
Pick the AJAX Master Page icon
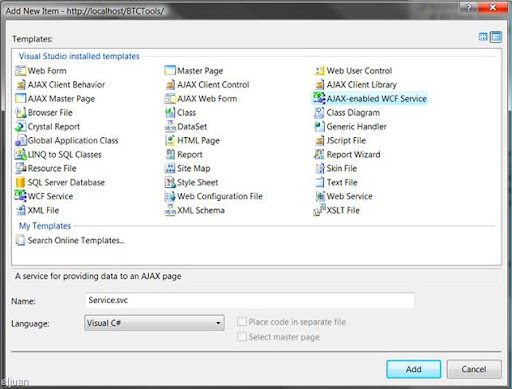tap(20, 99)
